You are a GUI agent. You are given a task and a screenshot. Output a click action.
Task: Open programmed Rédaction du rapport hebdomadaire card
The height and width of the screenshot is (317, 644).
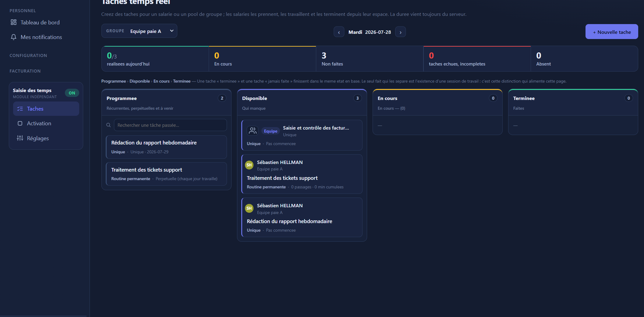166,147
